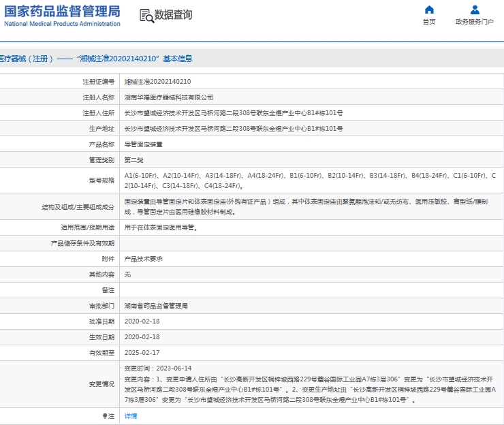Click the address value in the 生产地址 row

[x=234, y=129]
